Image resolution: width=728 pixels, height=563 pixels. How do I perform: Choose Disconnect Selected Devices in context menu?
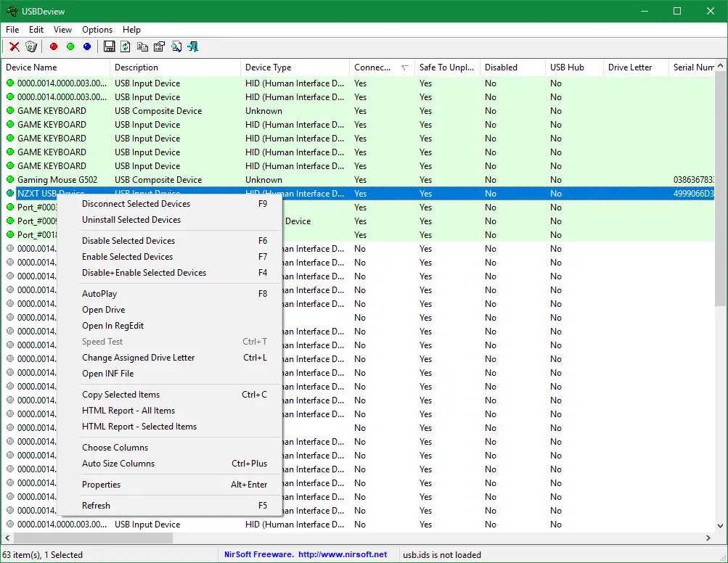(136, 204)
